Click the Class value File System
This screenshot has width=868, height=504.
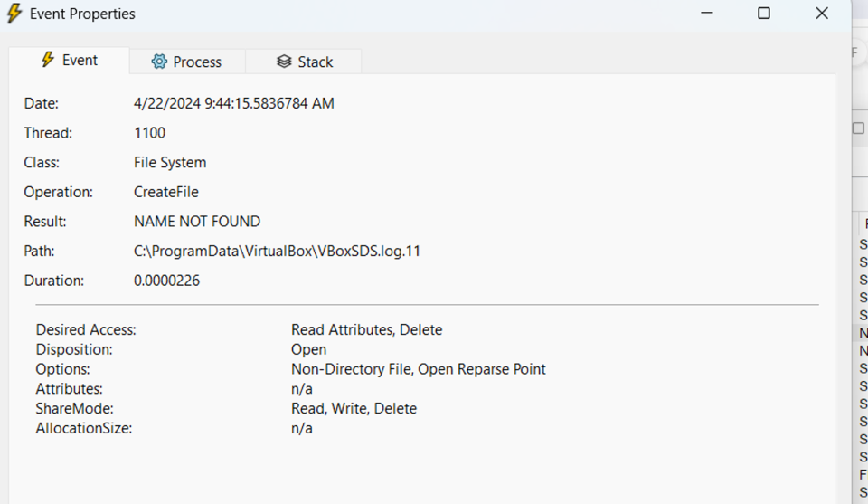click(170, 163)
